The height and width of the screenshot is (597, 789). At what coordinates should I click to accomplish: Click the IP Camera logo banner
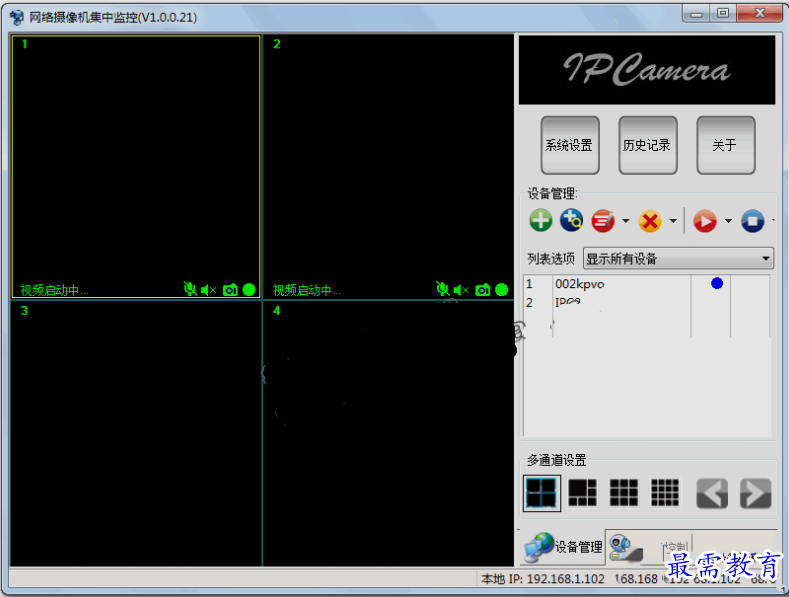tap(647, 70)
